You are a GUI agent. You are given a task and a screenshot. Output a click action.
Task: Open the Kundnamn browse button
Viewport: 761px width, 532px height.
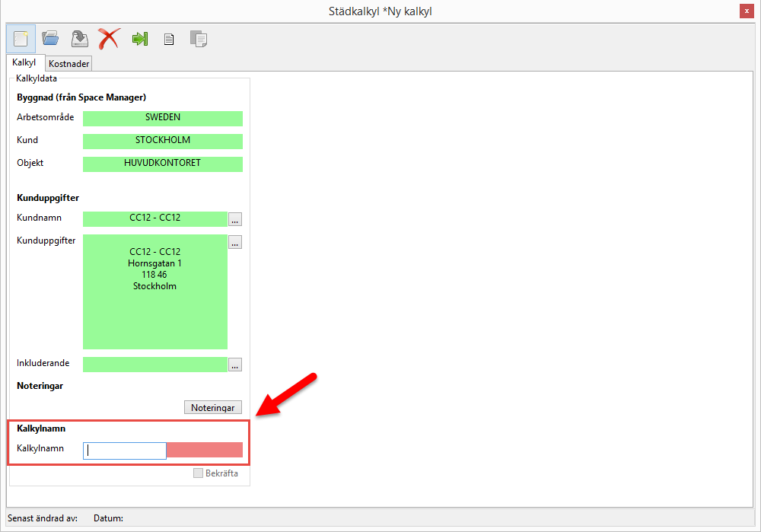235,219
